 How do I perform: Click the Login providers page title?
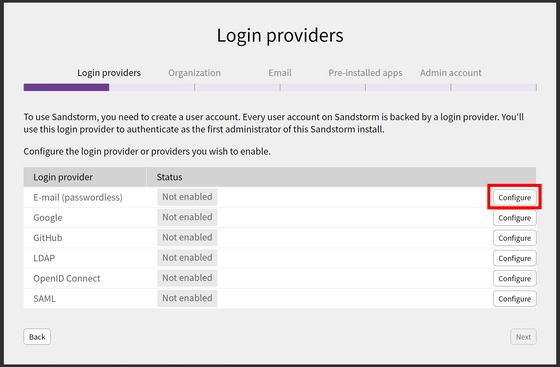coord(280,35)
